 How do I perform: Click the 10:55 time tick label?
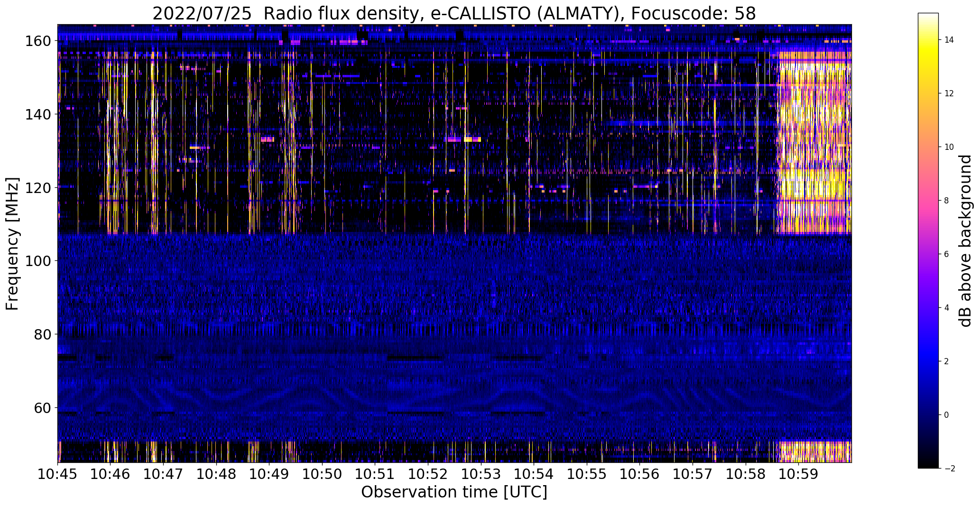[x=587, y=474]
